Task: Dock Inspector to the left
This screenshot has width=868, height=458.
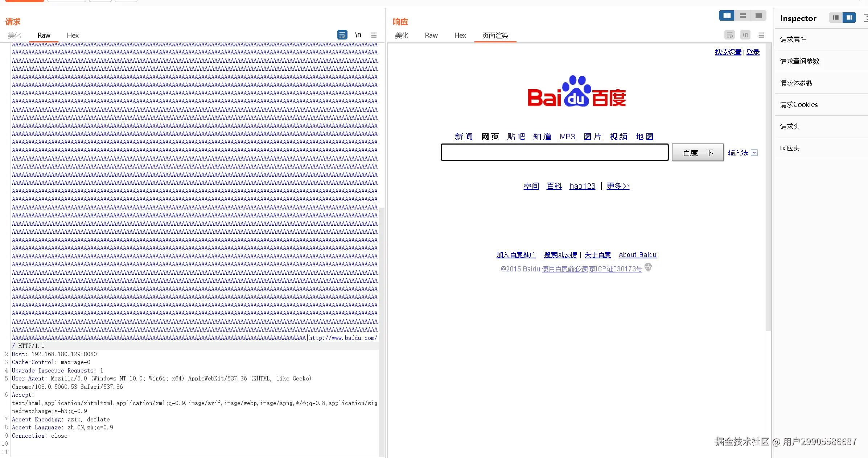Action: pyautogui.click(x=836, y=17)
